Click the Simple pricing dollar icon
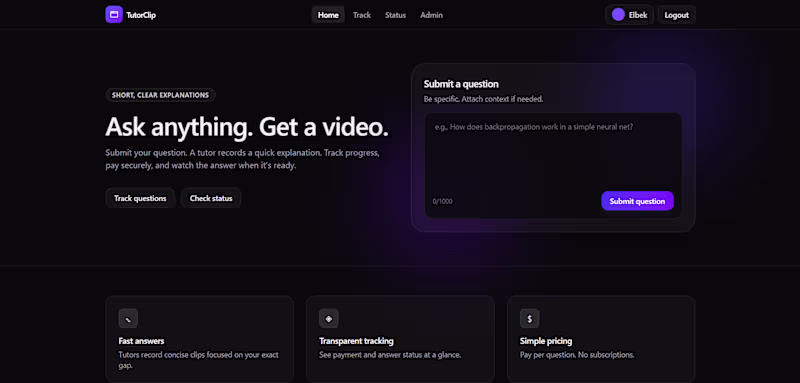Image resolution: width=800 pixels, height=383 pixels. (530, 319)
